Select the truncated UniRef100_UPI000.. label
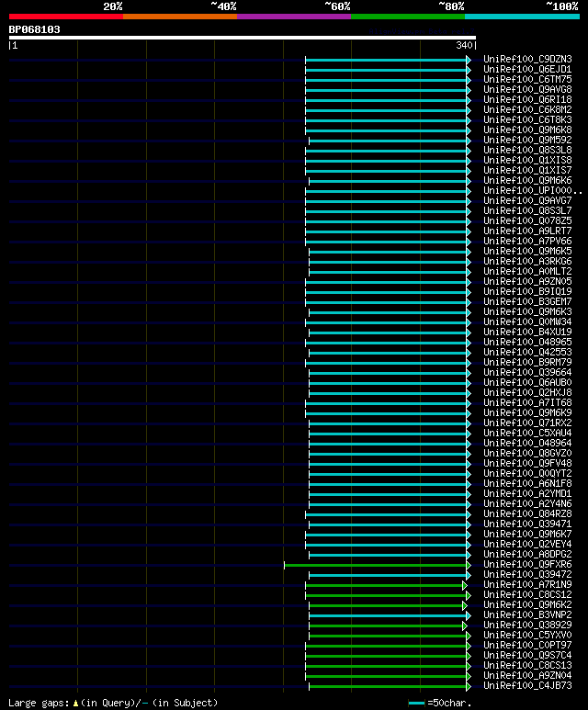Viewport: 588px width, 710px height. [533, 191]
